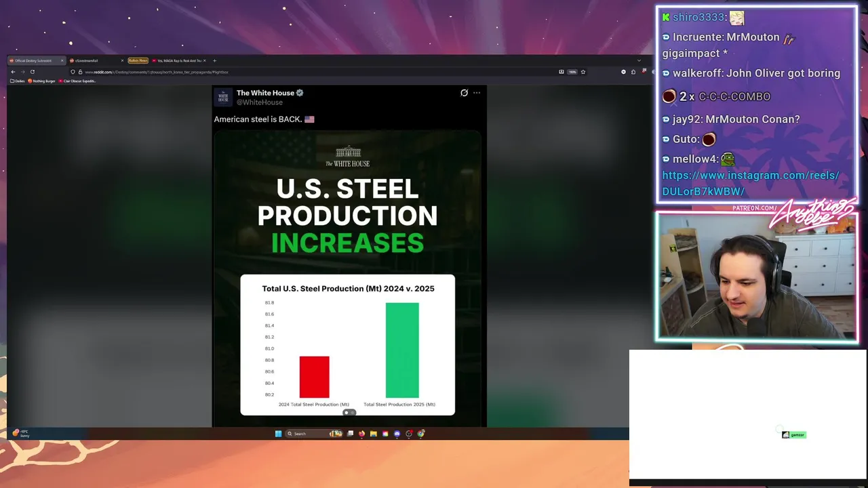Click the White House profile avatar
Screen dimensions: 868x488
pos(224,97)
